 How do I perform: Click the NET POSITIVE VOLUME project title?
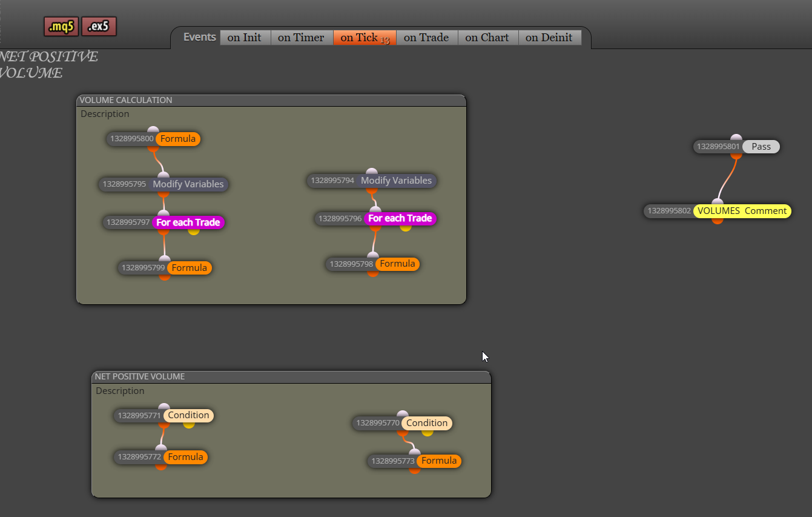[x=48, y=65]
